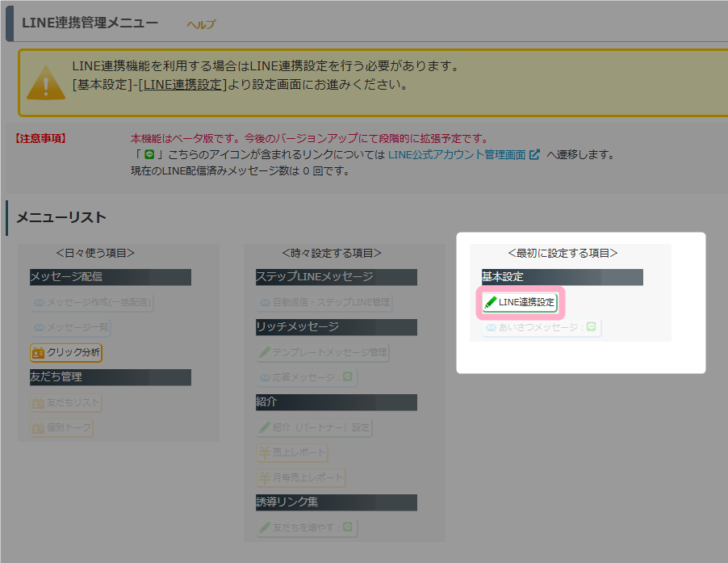The height and width of the screenshot is (563, 728).
Task: Click the 友だち管理 section header
Action: coord(111,378)
